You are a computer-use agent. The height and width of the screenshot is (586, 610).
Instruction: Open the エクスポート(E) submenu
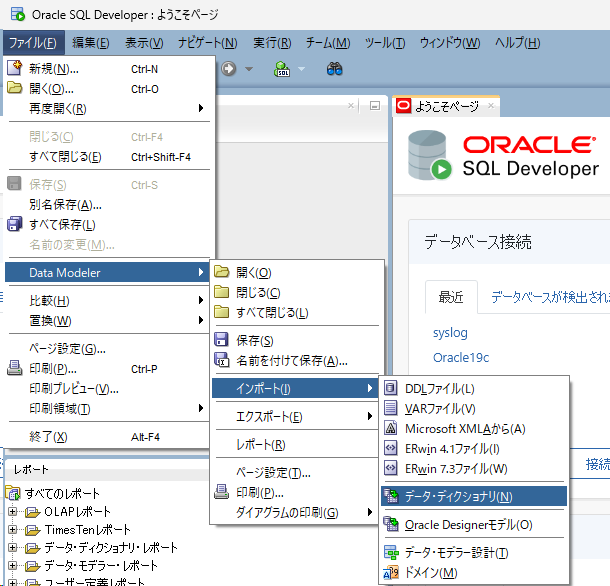[295, 416]
